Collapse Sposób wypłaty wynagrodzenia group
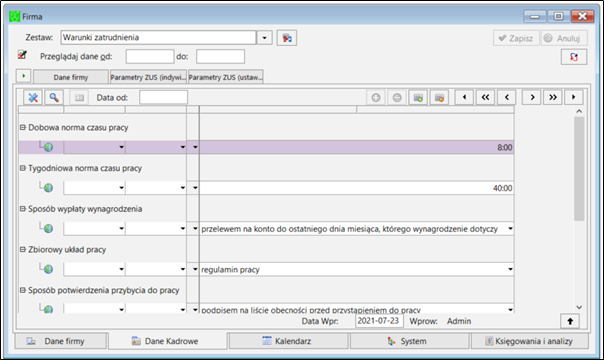604x360 pixels. coord(23,209)
